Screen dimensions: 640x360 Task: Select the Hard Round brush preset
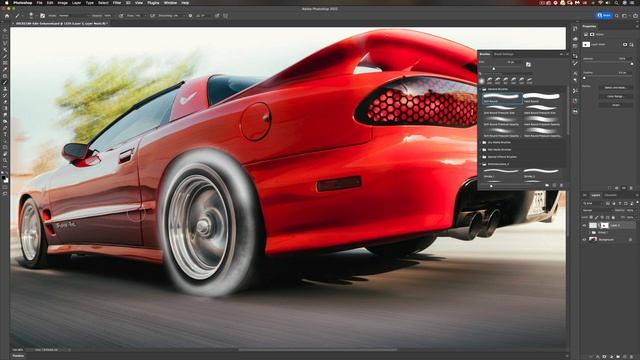coord(542,98)
